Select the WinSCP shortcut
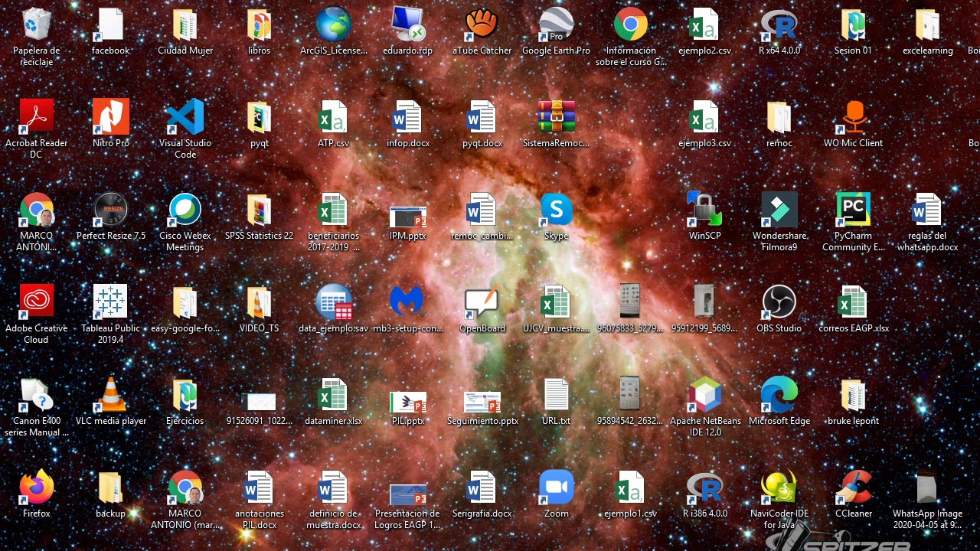Screen dimensions: 980x551 point(704,210)
